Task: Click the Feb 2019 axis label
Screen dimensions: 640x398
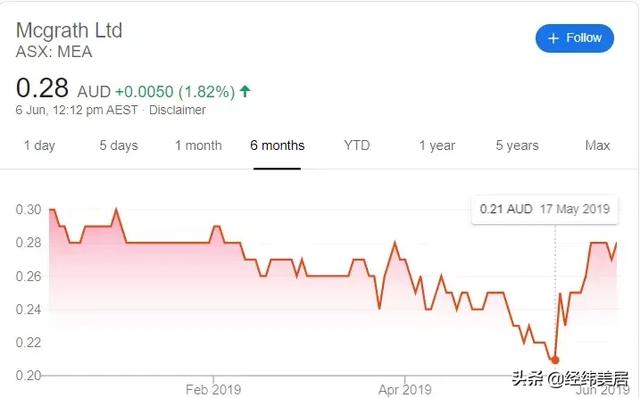Action: coord(213,390)
